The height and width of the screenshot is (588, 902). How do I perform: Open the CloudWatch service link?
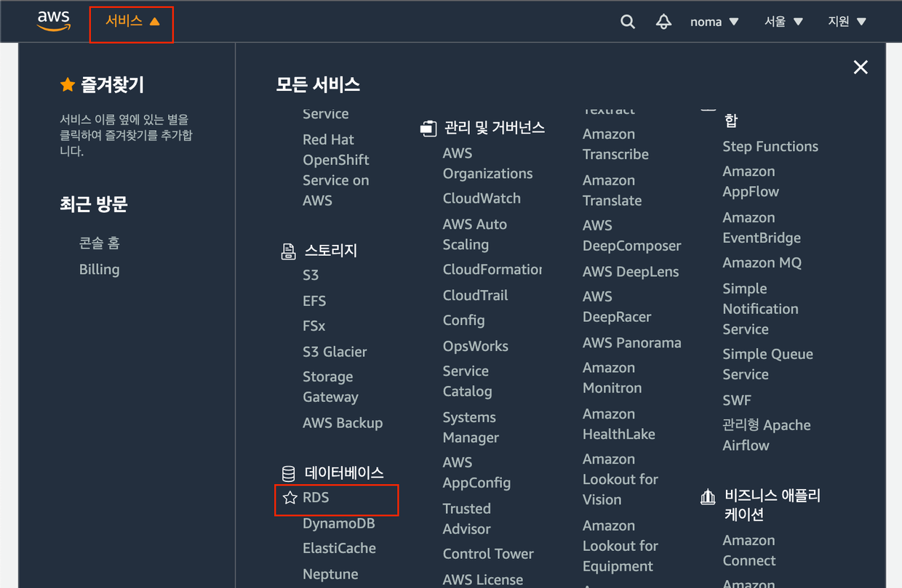pos(482,198)
